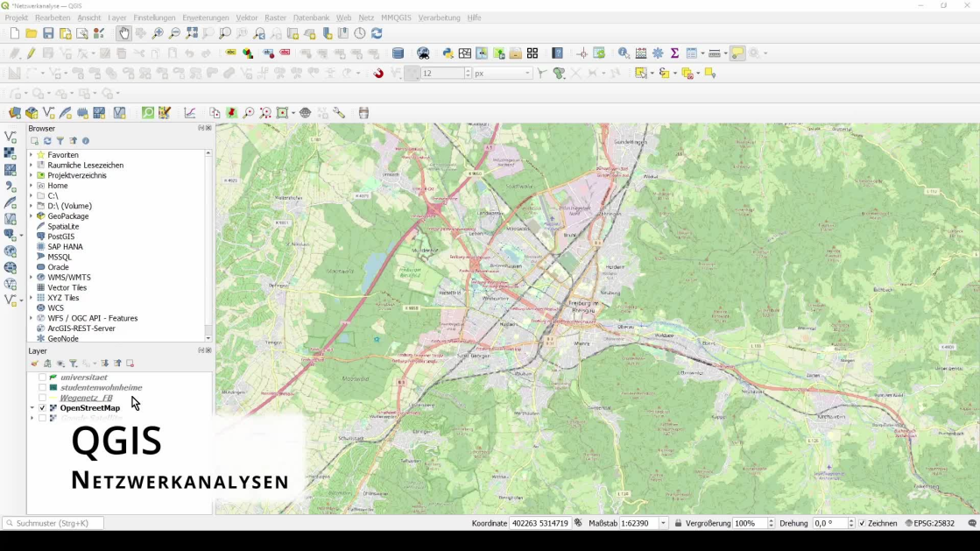Screen dimensions: 980x551
Task: Click the red pushpin plugin icon
Action: 231,113
